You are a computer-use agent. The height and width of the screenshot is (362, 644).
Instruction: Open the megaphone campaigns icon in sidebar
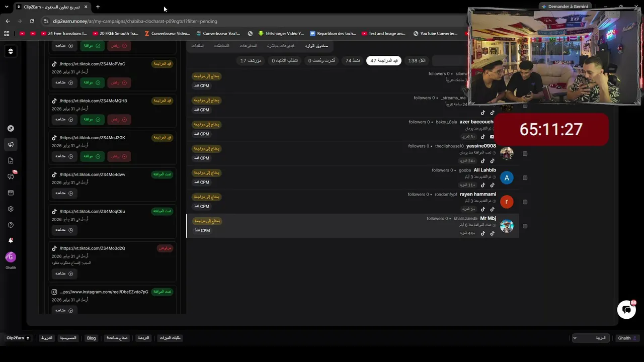pyautogui.click(x=11, y=144)
